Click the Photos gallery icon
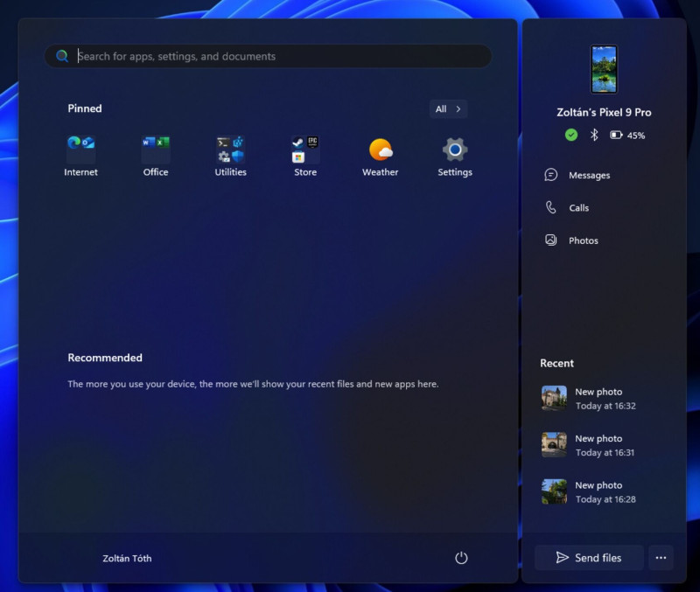Screen dimensions: 700x592 coord(551,240)
